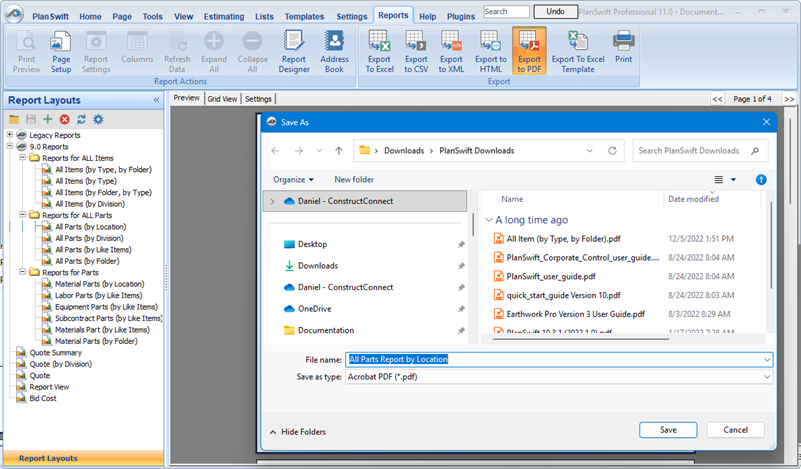Click Refresh Data in the ribbon

pos(177,52)
